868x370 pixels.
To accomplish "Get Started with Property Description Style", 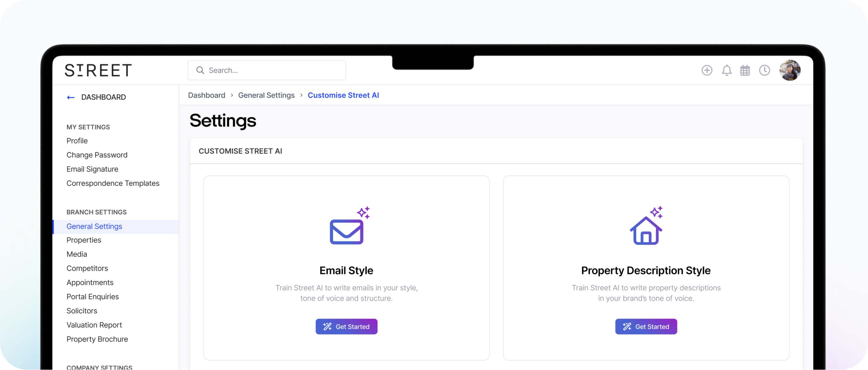I will click(646, 327).
